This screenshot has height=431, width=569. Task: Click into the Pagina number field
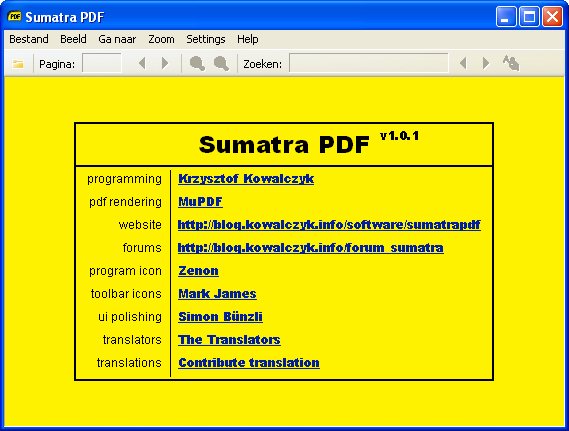[102, 63]
